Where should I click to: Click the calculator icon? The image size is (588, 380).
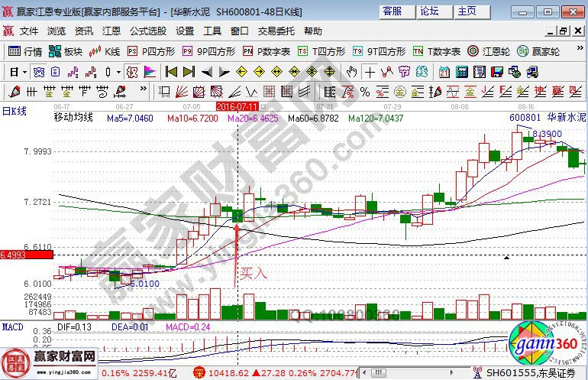462,72
